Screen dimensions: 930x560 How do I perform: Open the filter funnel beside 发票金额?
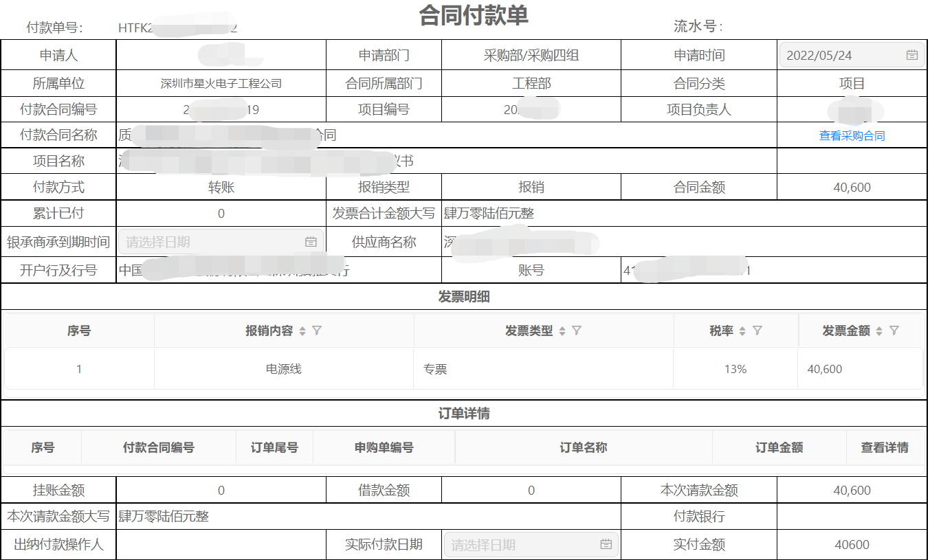[894, 331]
